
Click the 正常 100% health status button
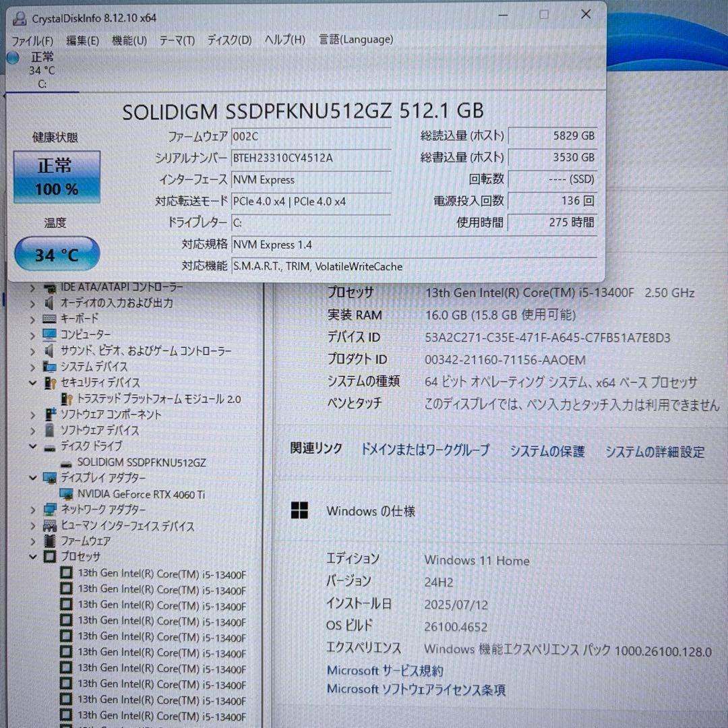tap(57, 177)
